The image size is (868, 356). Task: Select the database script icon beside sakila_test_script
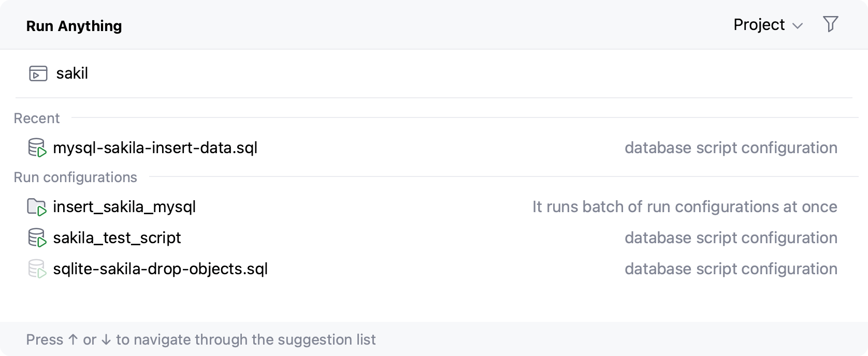pos(37,237)
